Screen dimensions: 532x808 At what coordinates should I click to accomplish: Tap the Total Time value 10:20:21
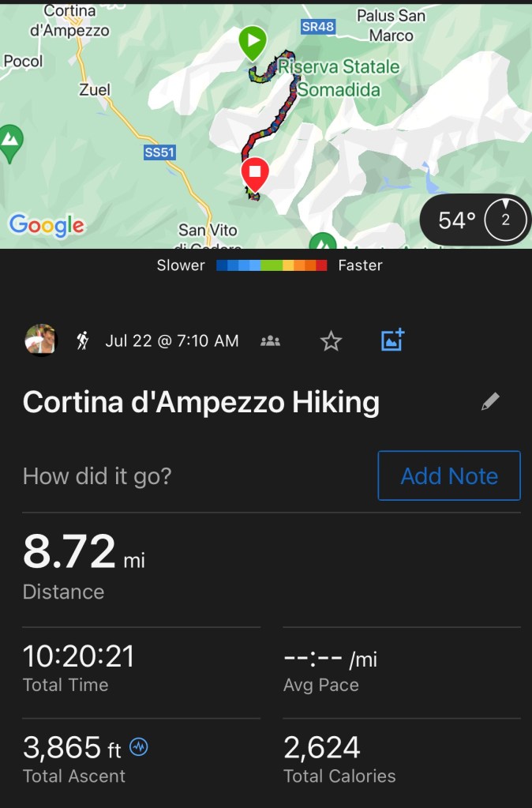[x=79, y=656]
